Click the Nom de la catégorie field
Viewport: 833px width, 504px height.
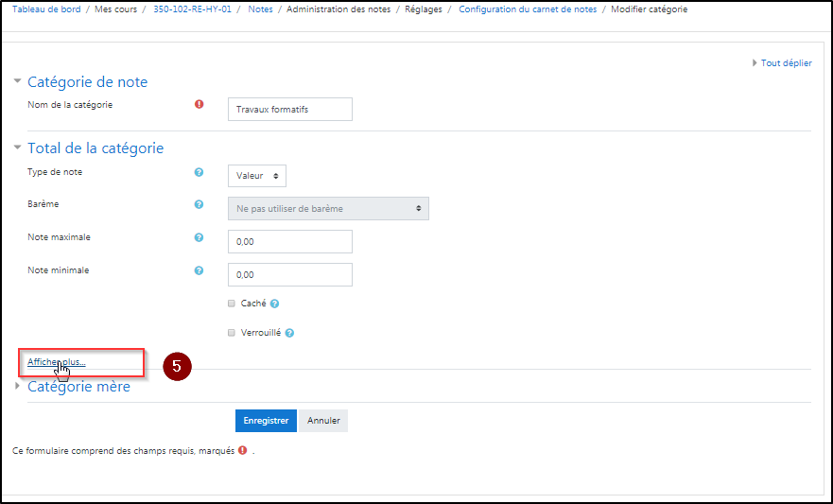pyautogui.click(x=290, y=110)
